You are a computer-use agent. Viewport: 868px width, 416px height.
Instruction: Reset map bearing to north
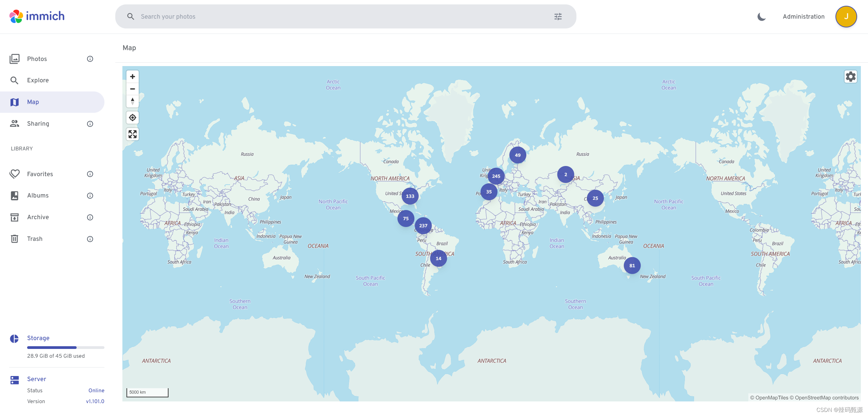133,101
